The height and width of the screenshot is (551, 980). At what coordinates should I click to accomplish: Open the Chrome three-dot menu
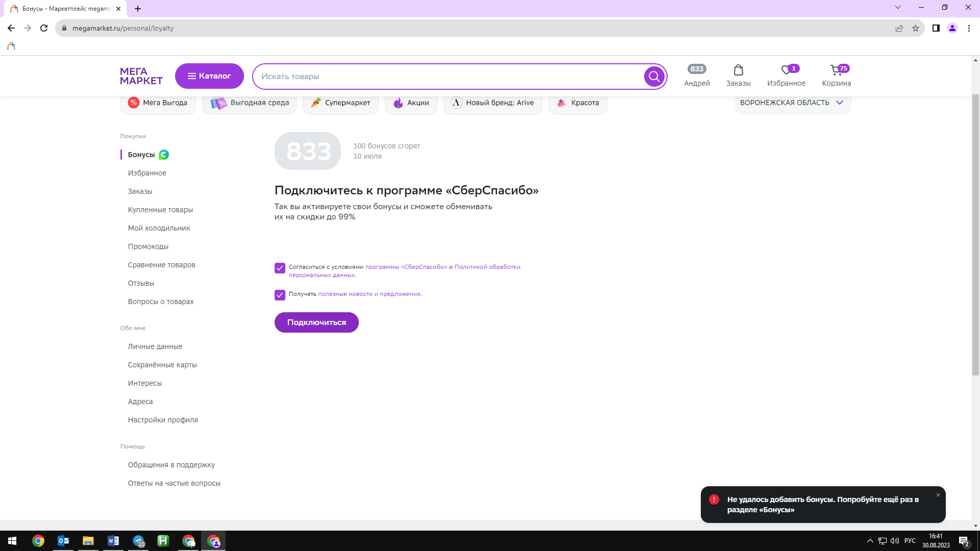(x=969, y=28)
